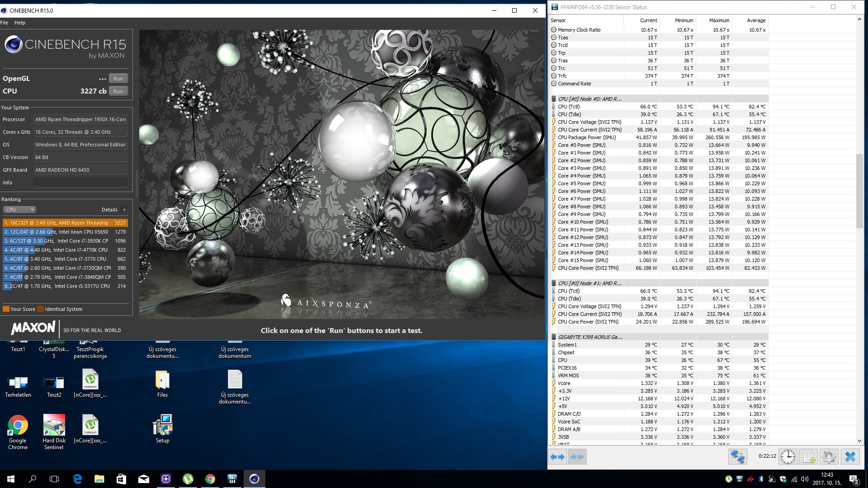Click Identical System brown legend swatch
Image resolution: width=868 pixels, height=488 pixels.
[x=40, y=309]
